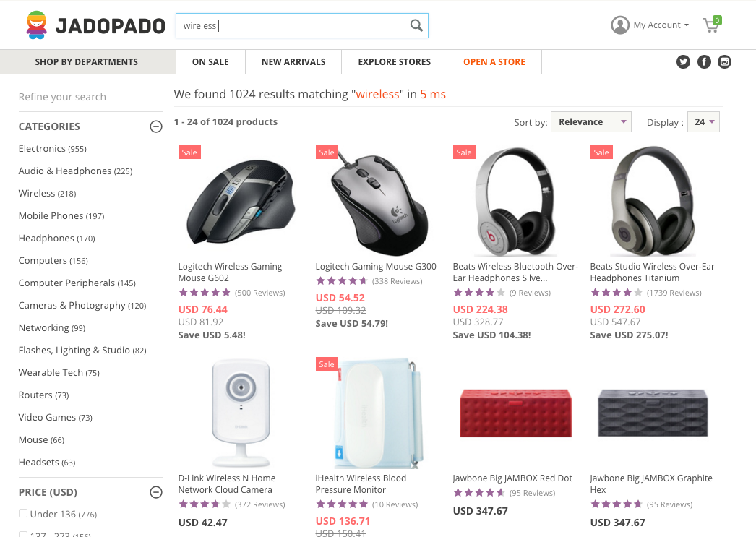Check the 137 - 273 price filter
Image resolution: width=756 pixels, height=537 pixels.
tap(22, 534)
